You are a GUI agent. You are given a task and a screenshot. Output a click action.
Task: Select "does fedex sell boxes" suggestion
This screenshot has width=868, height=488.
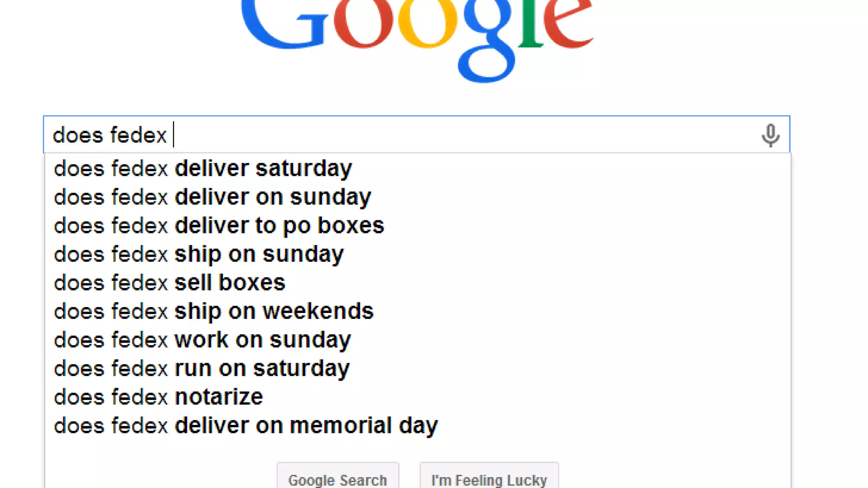click(x=170, y=283)
